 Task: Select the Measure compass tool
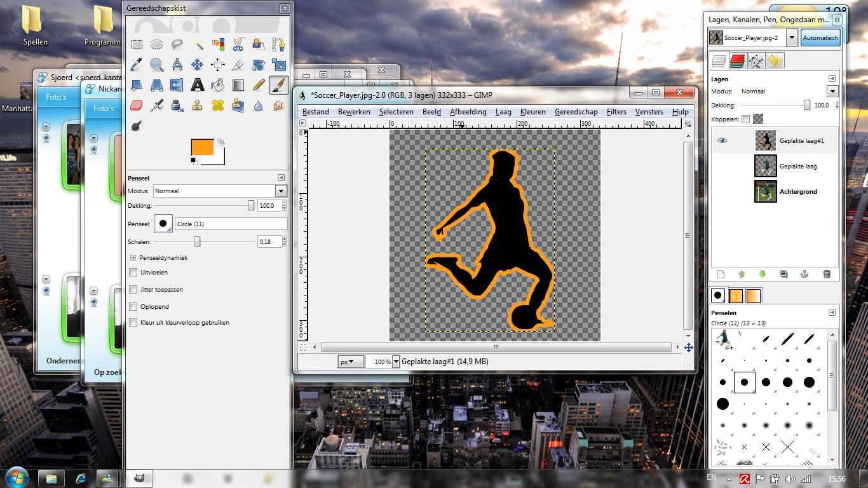(177, 65)
